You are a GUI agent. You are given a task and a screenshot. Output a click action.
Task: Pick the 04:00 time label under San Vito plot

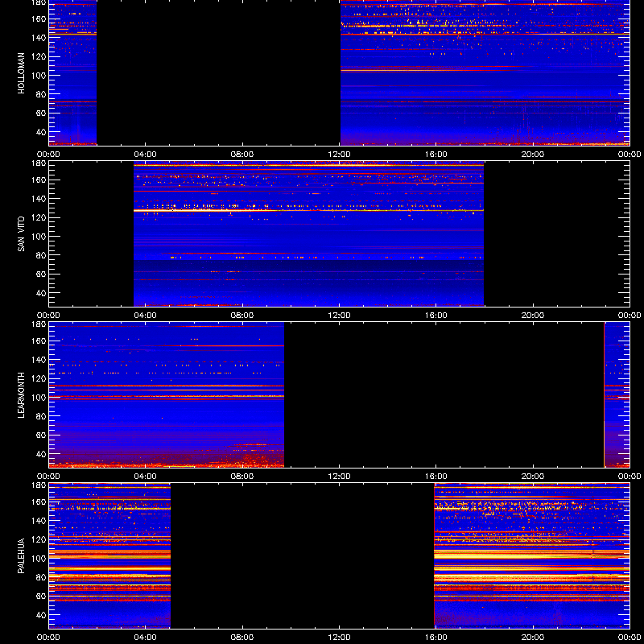pos(146,316)
